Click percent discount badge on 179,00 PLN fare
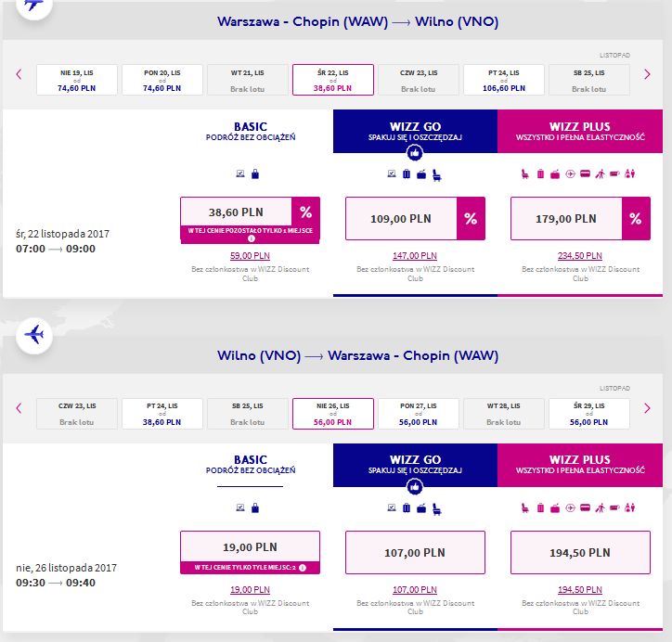 click(636, 218)
